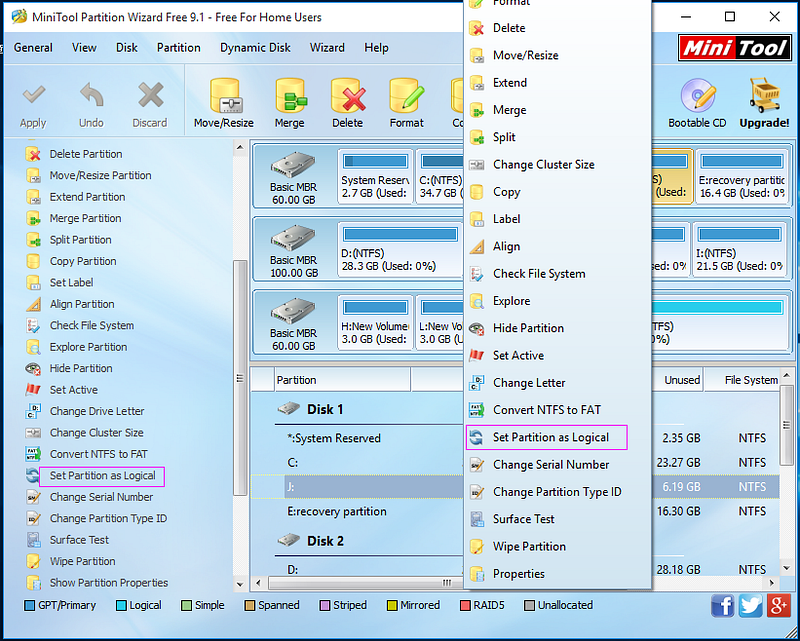This screenshot has width=800, height=641.
Task: Open the Partition menu
Action: click(x=179, y=48)
